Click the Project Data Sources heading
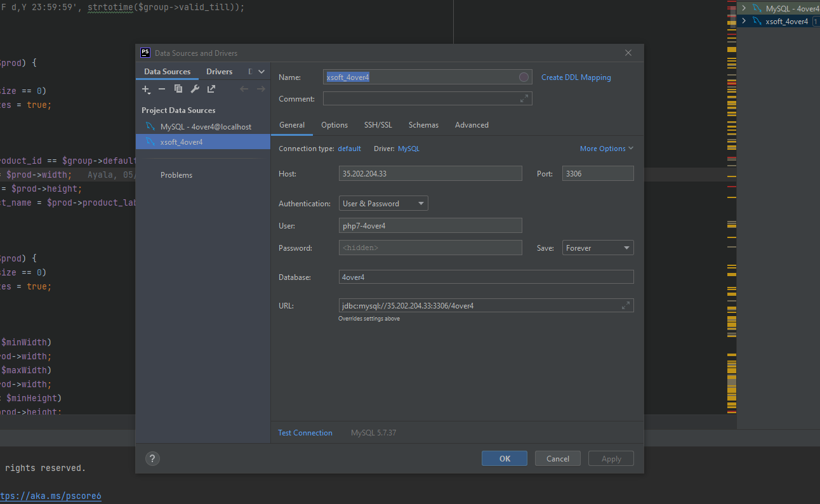Screen dimensions: 820x504 [178, 110]
